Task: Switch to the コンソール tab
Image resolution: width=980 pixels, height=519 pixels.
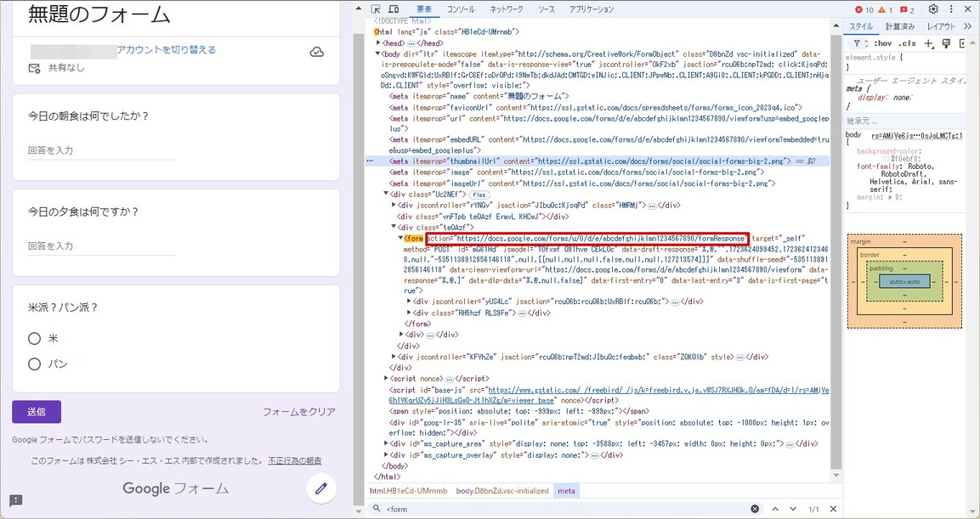Action: click(460, 9)
